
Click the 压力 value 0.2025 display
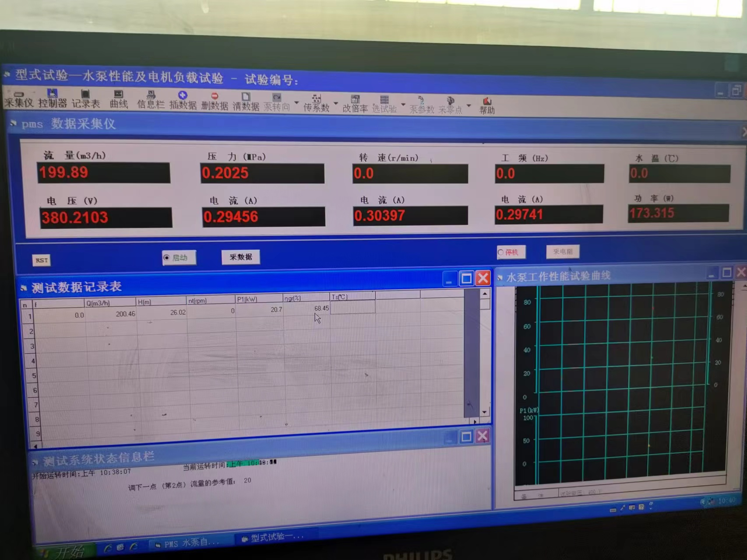tap(262, 173)
